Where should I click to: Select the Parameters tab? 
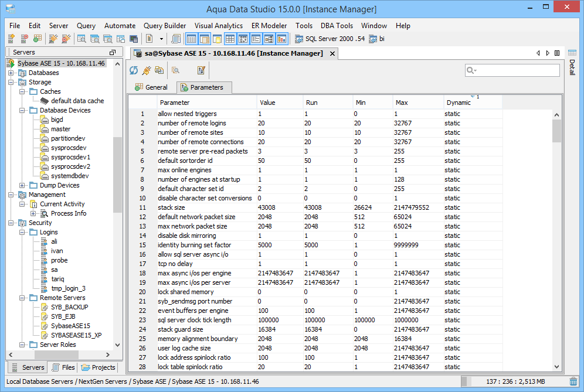tap(204, 87)
